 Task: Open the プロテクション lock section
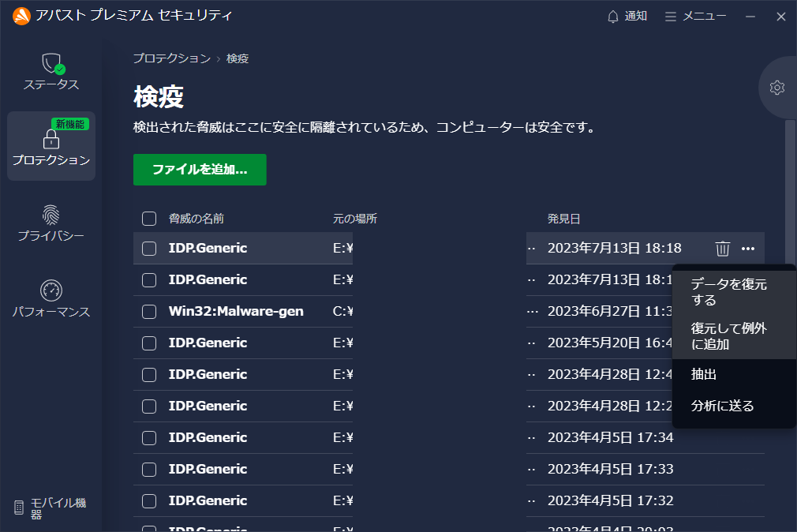click(x=51, y=146)
